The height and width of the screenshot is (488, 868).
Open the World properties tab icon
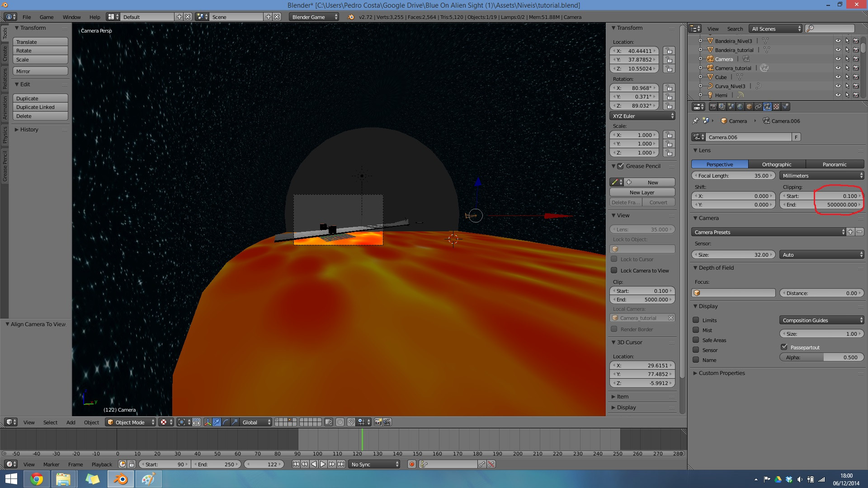pyautogui.click(x=740, y=107)
